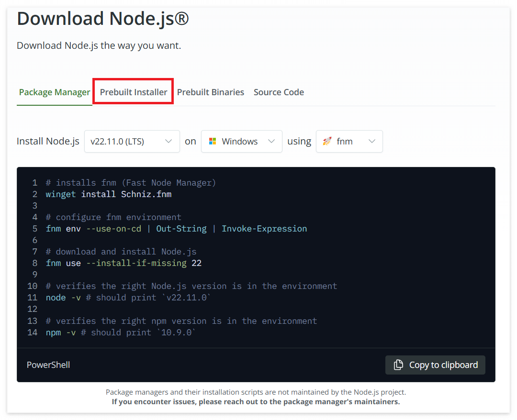
Task: Click the clipboard icon in copy button
Action: click(398, 365)
